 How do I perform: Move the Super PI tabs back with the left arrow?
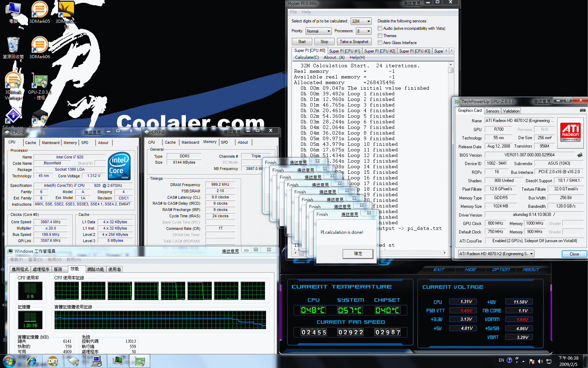pyautogui.click(x=446, y=50)
